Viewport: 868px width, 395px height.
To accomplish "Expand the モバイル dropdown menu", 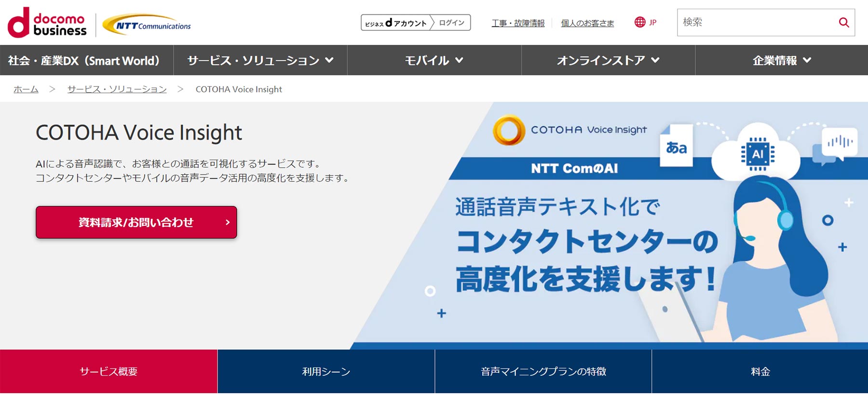I will pyautogui.click(x=434, y=60).
